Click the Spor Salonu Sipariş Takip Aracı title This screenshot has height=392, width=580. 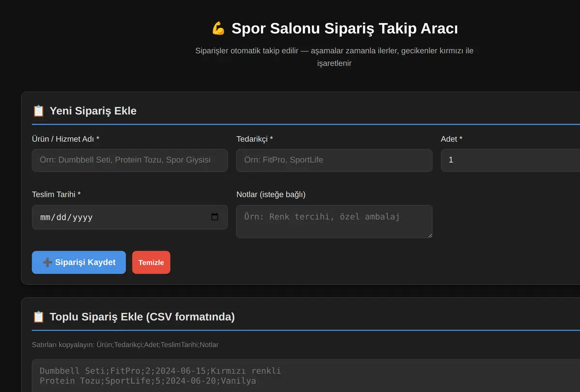click(x=345, y=29)
